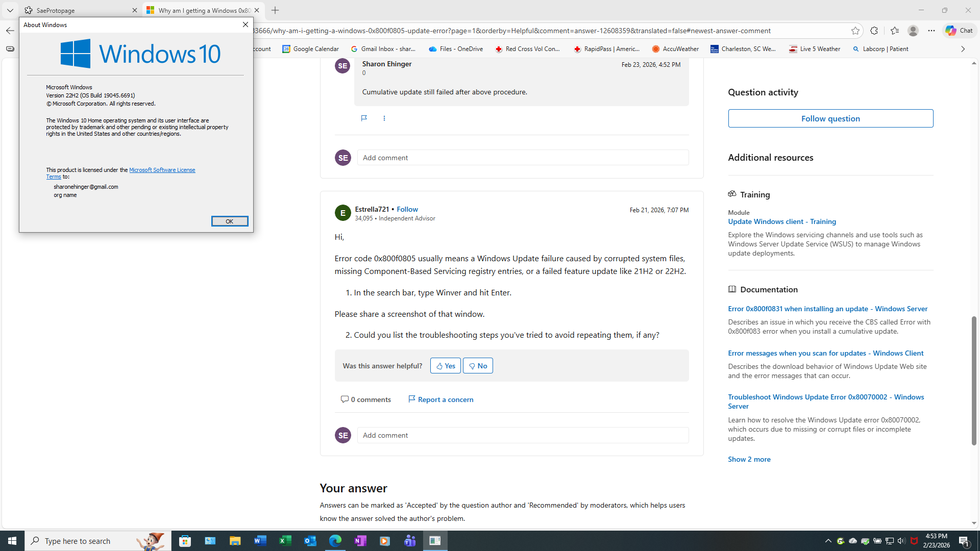Screen dimensions: 980x551
Task: Vote Yes on answer helpfulness
Action: pyautogui.click(x=445, y=366)
